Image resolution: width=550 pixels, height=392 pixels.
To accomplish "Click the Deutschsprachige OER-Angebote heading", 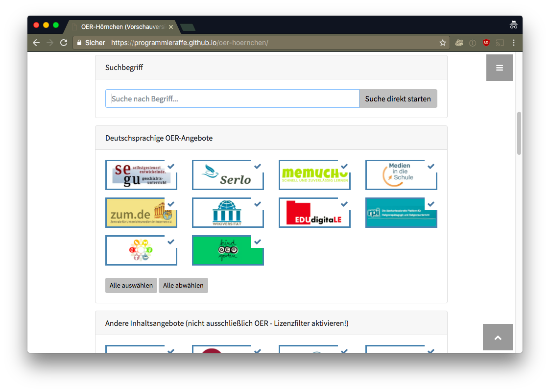I will 159,138.
